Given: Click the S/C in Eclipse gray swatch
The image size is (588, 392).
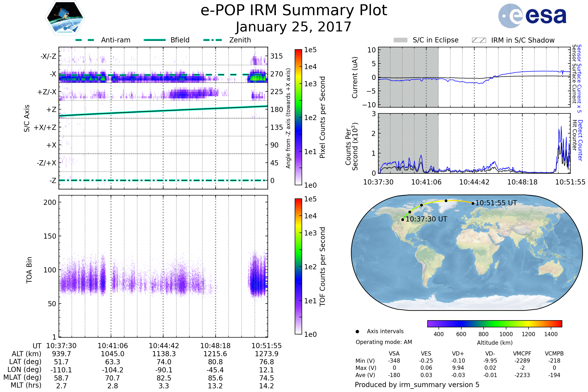Looking at the screenshot, I should [x=400, y=40].
